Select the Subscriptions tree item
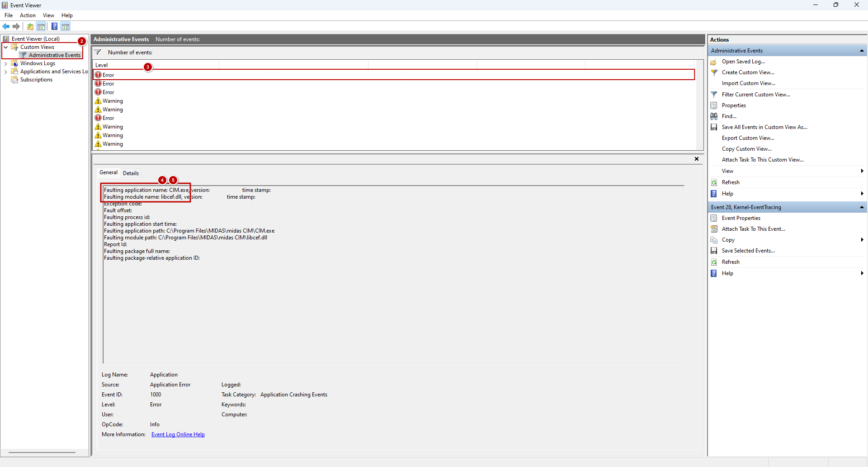 (x=36, y=80)
